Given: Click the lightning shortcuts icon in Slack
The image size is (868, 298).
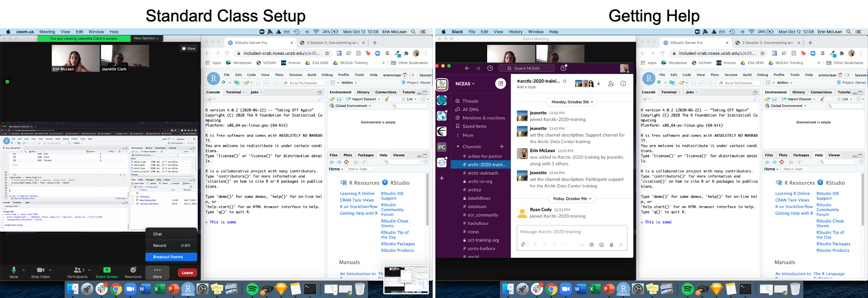Looking at the screenshot, I should 523,245.
